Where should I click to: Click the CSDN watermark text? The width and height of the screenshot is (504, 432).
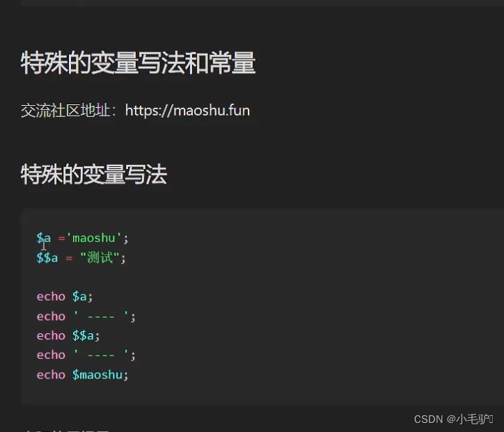(x=428, y=419)
